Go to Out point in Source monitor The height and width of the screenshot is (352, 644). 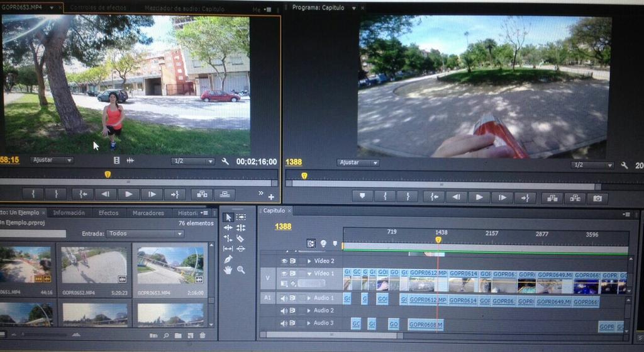[175, 194]
